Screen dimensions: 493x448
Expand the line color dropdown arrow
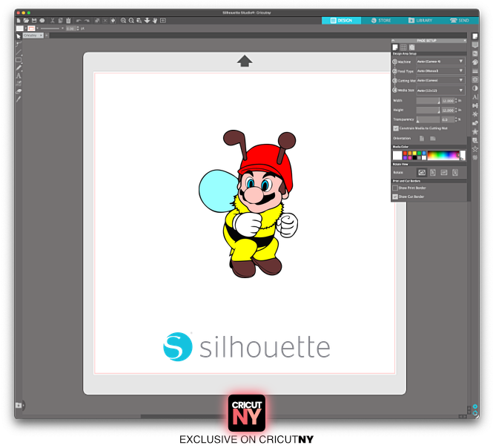click(x=37, y=28)
